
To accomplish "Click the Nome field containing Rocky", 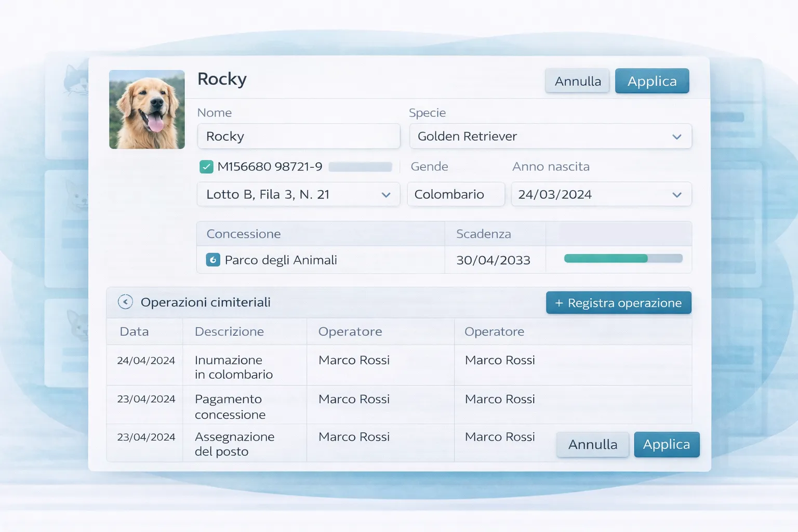I will point(298,136).
